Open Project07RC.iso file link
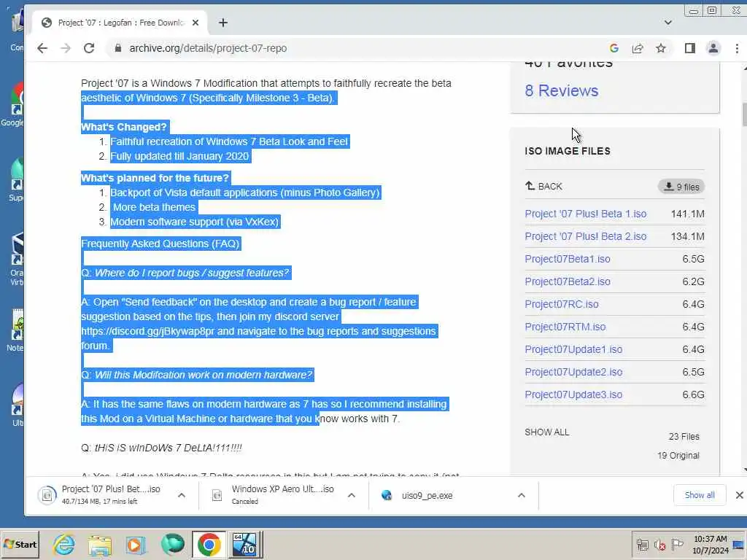This screenshot has height=560, width=747. tap(562, 304)
